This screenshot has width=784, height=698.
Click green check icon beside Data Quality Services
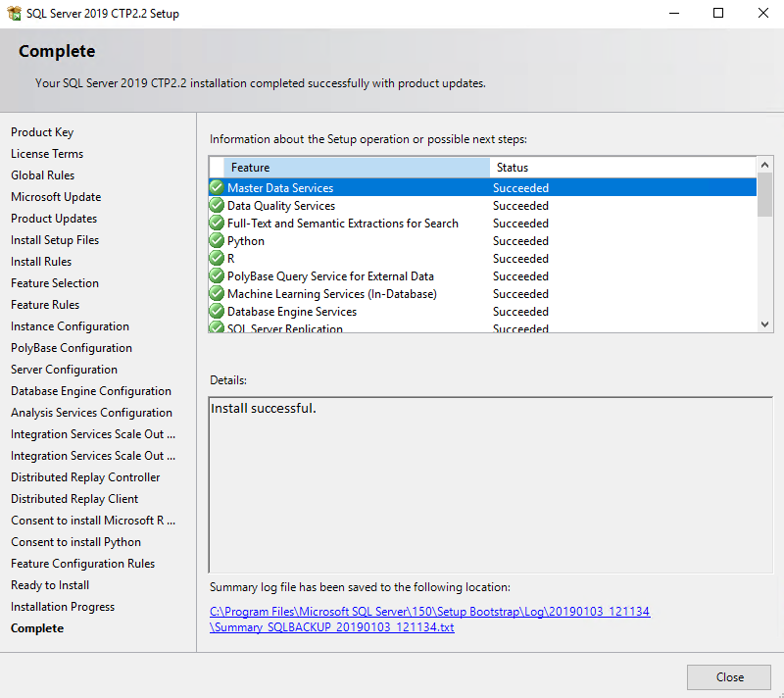point(217,205)
